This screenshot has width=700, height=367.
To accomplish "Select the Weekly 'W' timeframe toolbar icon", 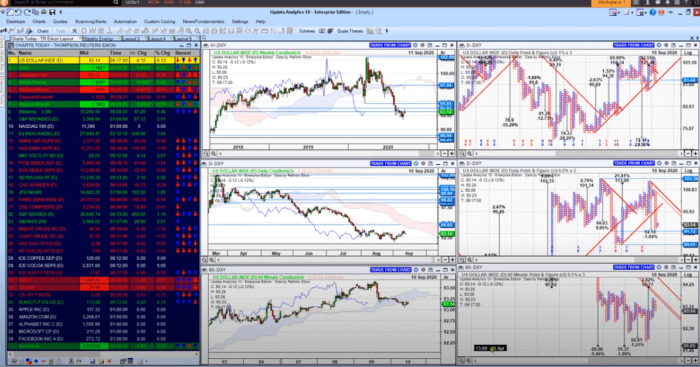I will [93, 31].
